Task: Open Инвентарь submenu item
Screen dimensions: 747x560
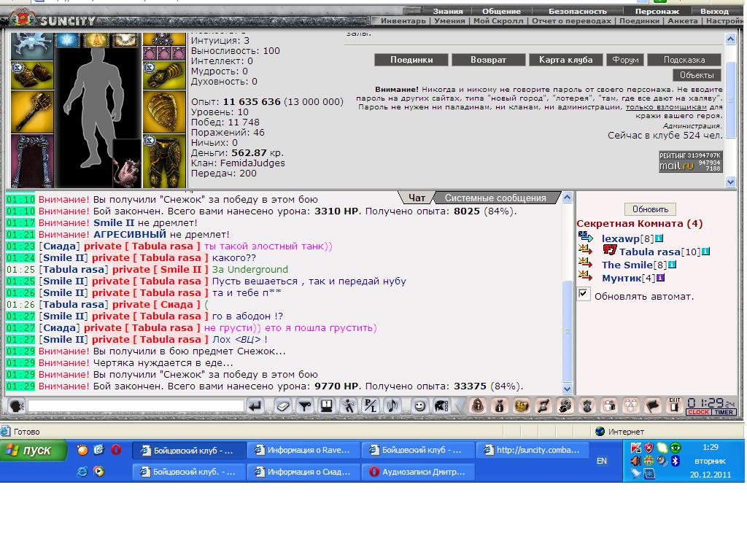Action: pos(403,20)
